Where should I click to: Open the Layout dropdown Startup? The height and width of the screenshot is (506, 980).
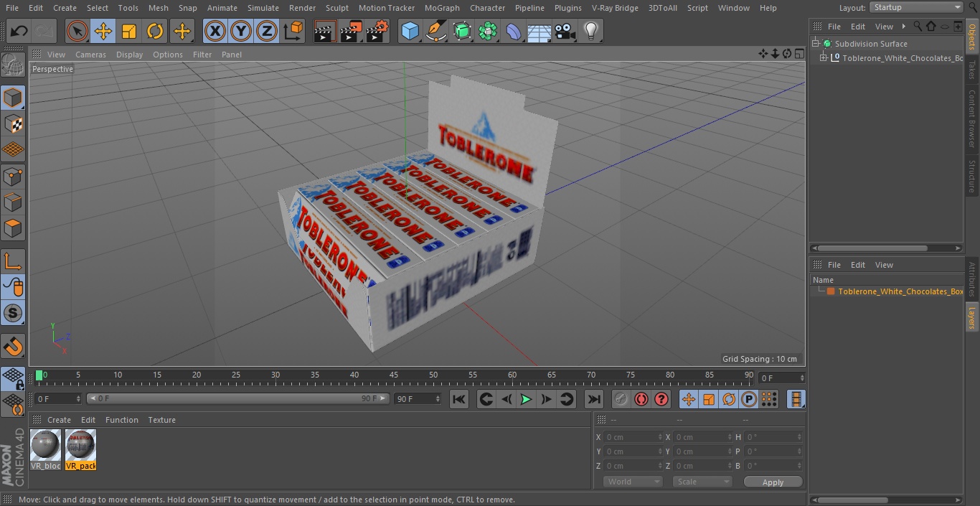[916, 7]
